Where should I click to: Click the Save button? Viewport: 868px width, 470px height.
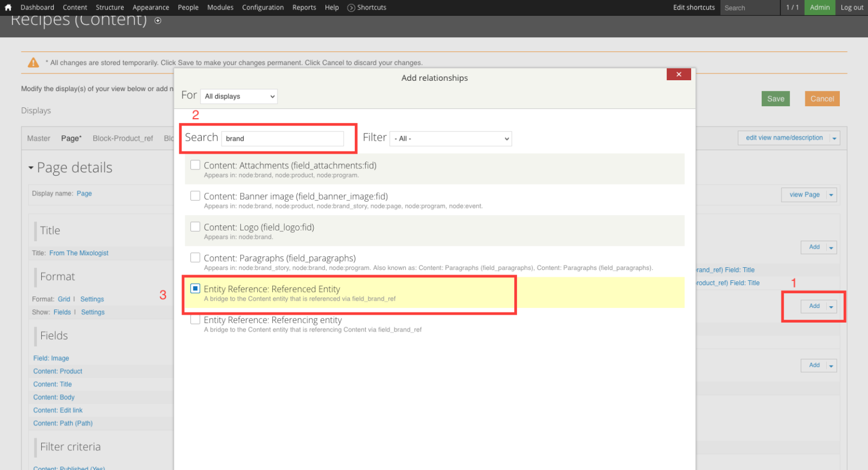tap(775, 98)
